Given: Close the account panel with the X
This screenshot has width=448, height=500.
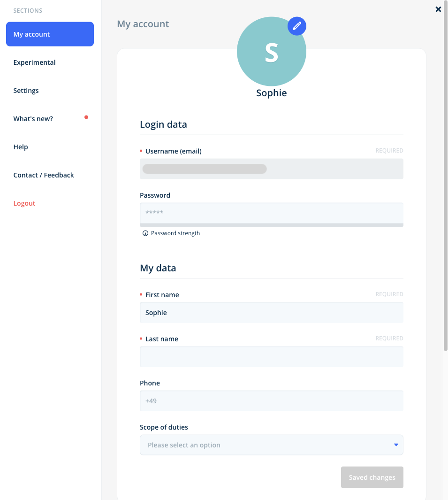Looking at the screenshot, I should pos(438,9).
